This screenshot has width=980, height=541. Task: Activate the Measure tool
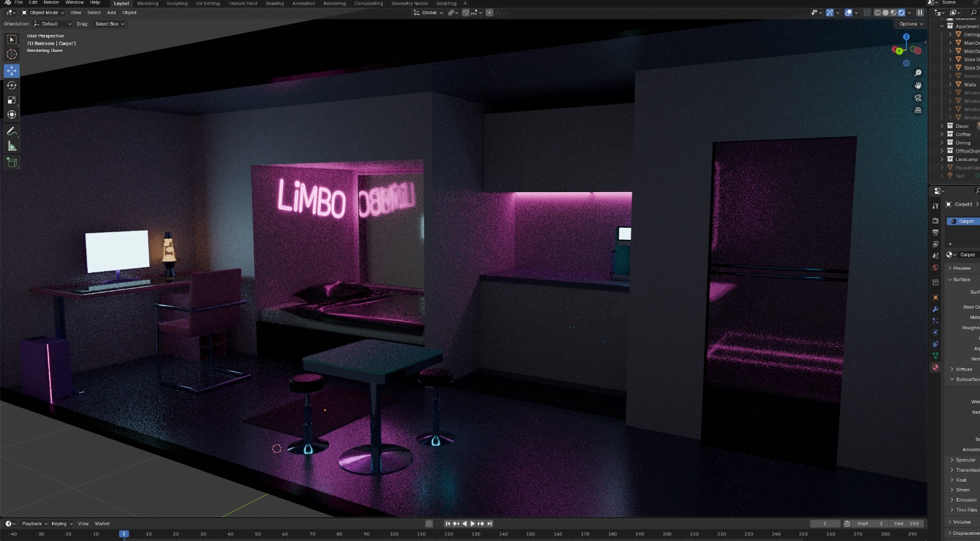pos(12,146)
